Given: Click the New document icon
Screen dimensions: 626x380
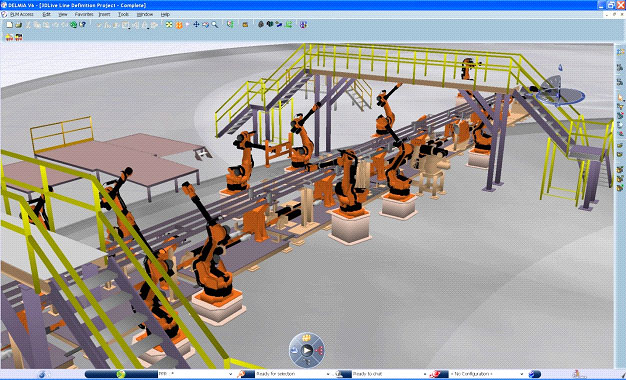Looking at the screenshot, I should (x=10, y=25).
